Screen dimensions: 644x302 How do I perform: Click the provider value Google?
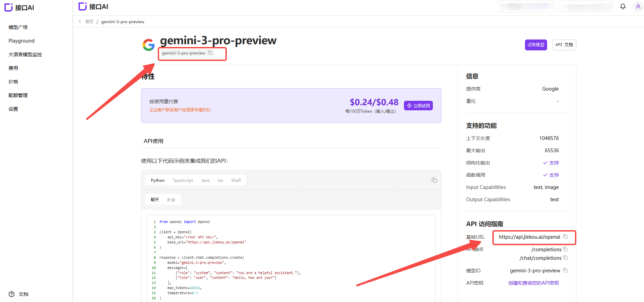point(550,89)
